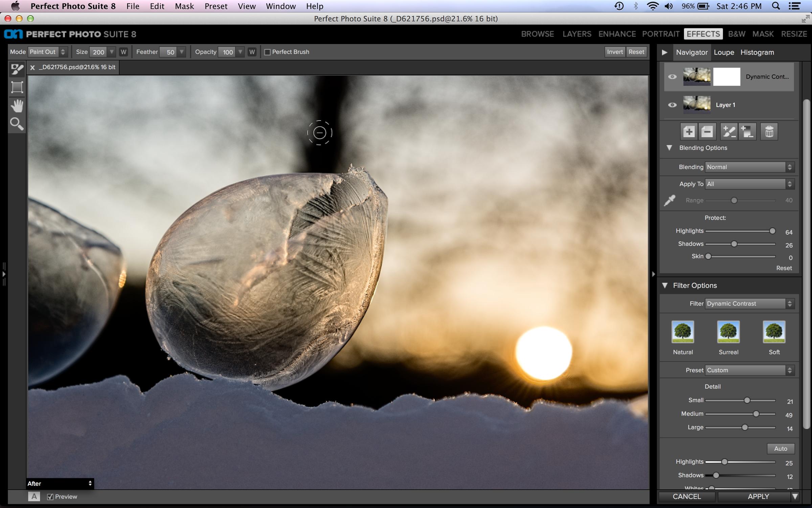Select the Surreal preset thumbnail
Viewport: 812px width, 508px height.
point(728,332)
